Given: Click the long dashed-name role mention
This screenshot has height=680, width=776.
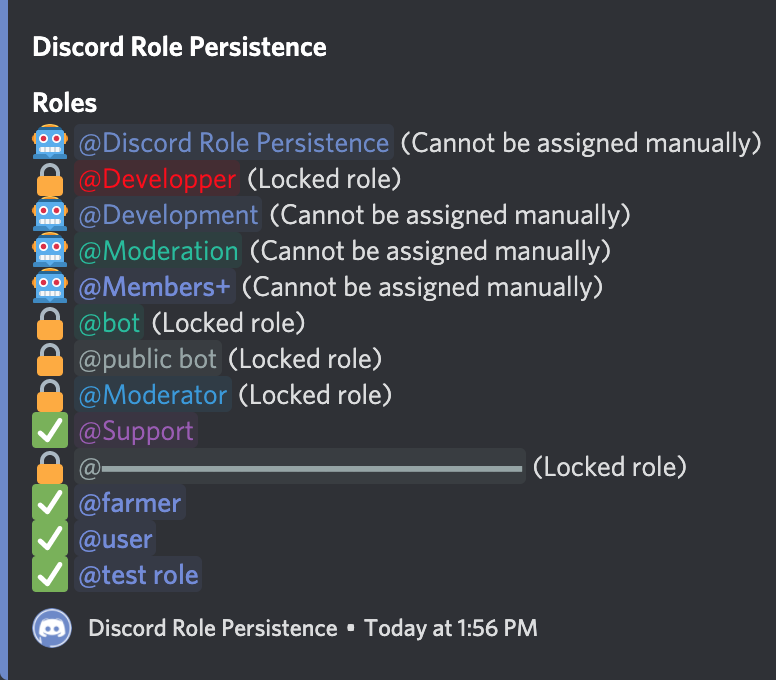Looking at the screenshot, I should 300,467.
